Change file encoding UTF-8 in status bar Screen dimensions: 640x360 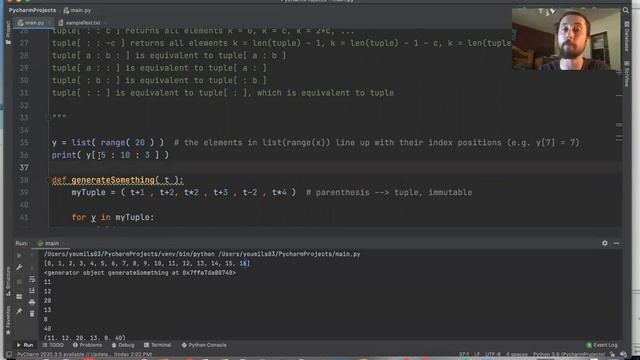click(493, 354)
